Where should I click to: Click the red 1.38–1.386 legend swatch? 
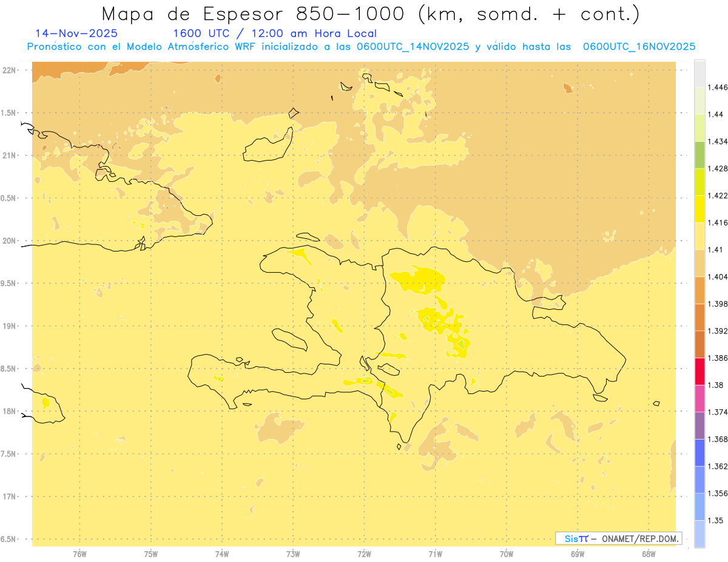(x=699, y=372)
